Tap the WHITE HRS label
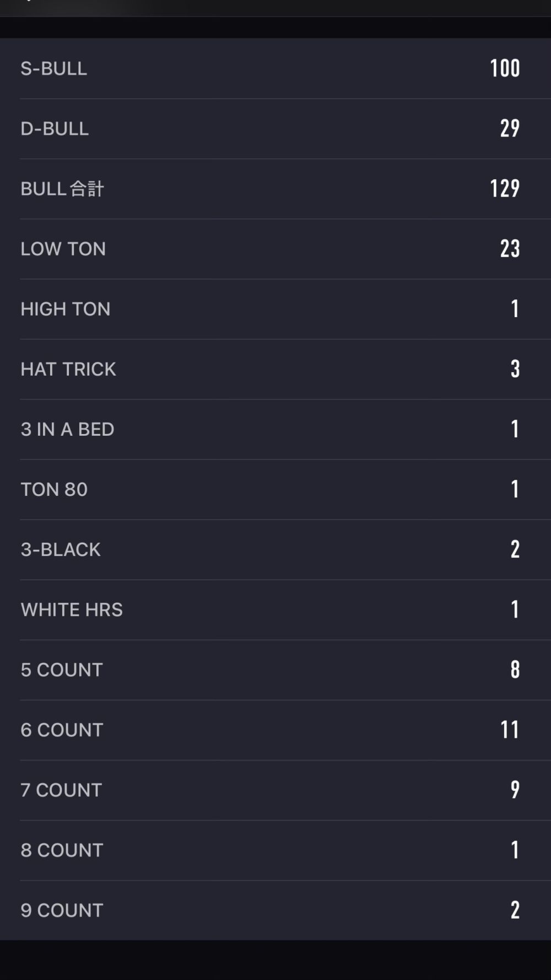This screenshot has width=551, height=980. tap(72, 609)
